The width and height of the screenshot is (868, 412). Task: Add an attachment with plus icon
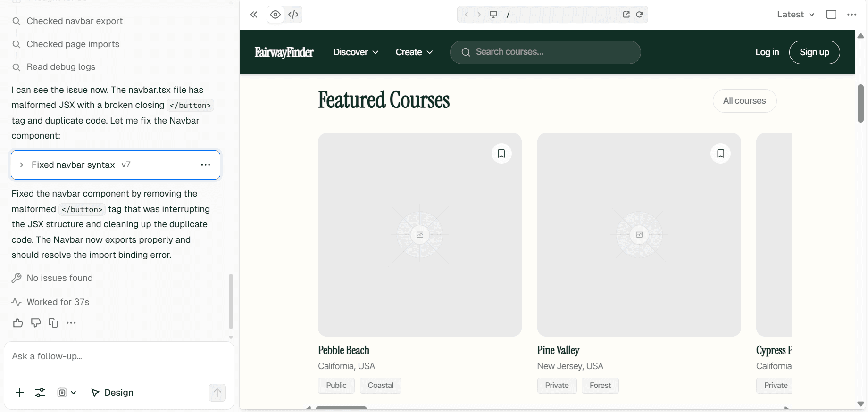tap(20, 393)
